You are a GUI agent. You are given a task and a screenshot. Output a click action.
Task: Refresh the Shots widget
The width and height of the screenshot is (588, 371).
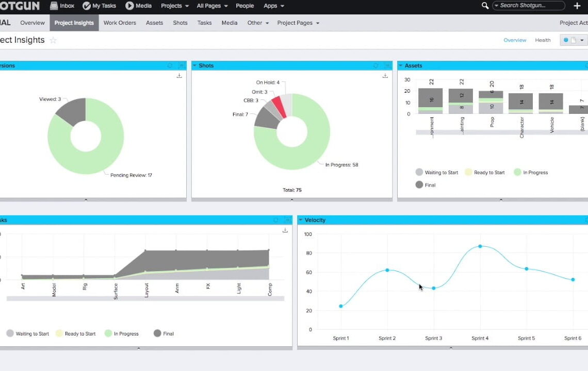point(375,65)
